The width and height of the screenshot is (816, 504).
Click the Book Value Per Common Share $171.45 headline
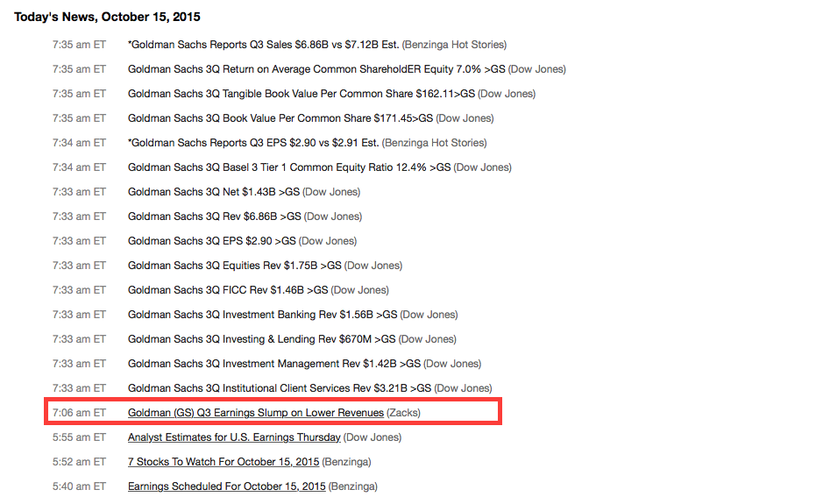(x=280, y=118)
